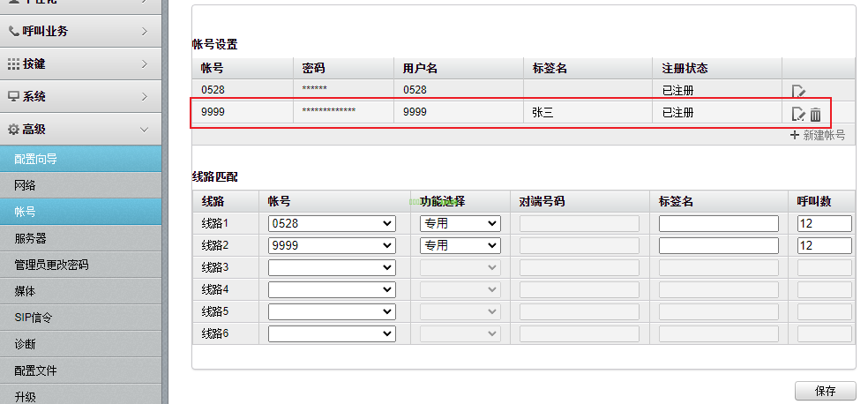868x404 pixels.
Task: Click edit icon for account 0528
Action: (798, 91)
